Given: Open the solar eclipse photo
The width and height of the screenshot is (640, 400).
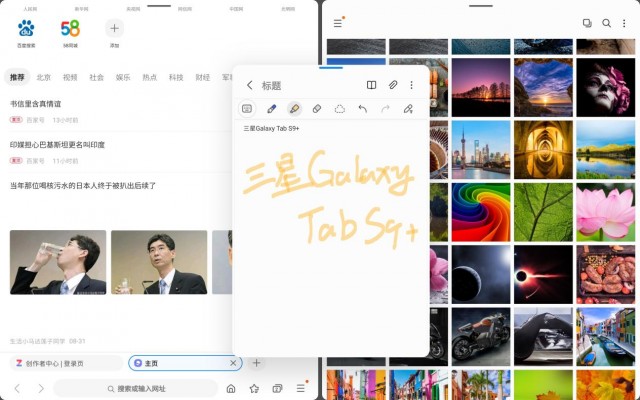Looking at the screenshot, I should click(543, 274).
